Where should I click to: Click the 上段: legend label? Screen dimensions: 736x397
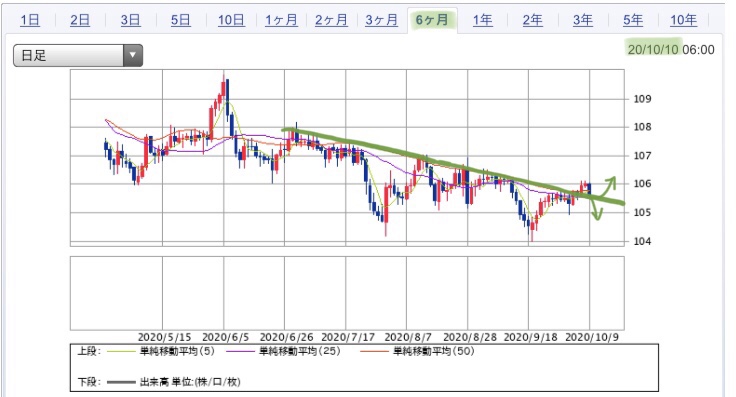(89, 351)
